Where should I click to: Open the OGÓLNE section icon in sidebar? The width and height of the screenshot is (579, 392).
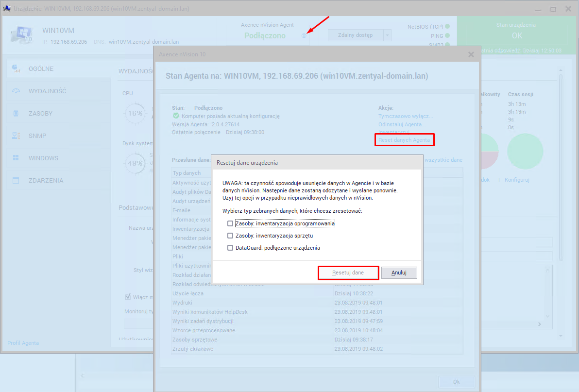click(x=16, y=68)
